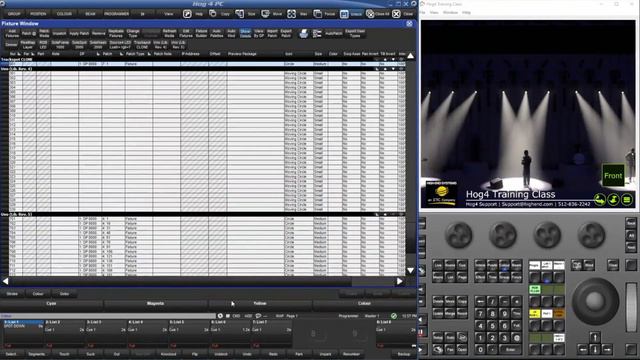Click the AutoPatch button
This screenshot has height=360, width=640.
pyautogui.click(x=334, y=33)
